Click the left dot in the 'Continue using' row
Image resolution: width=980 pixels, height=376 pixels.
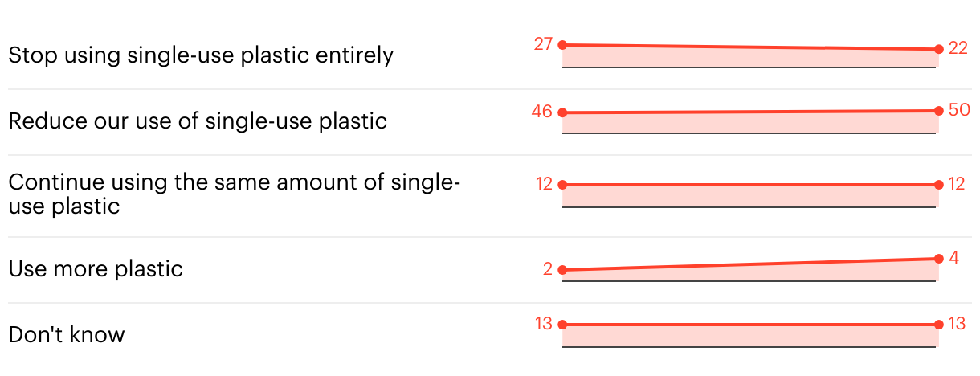click(562, 185)
